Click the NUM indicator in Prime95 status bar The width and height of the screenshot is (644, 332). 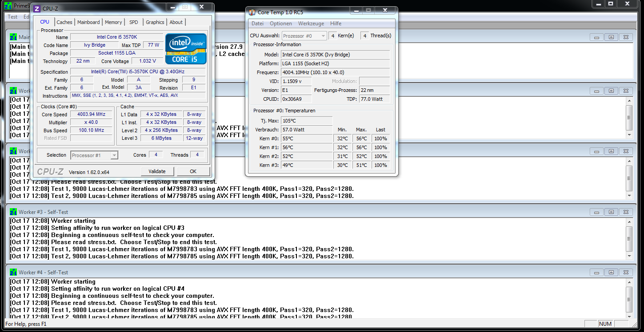(605, 324)
